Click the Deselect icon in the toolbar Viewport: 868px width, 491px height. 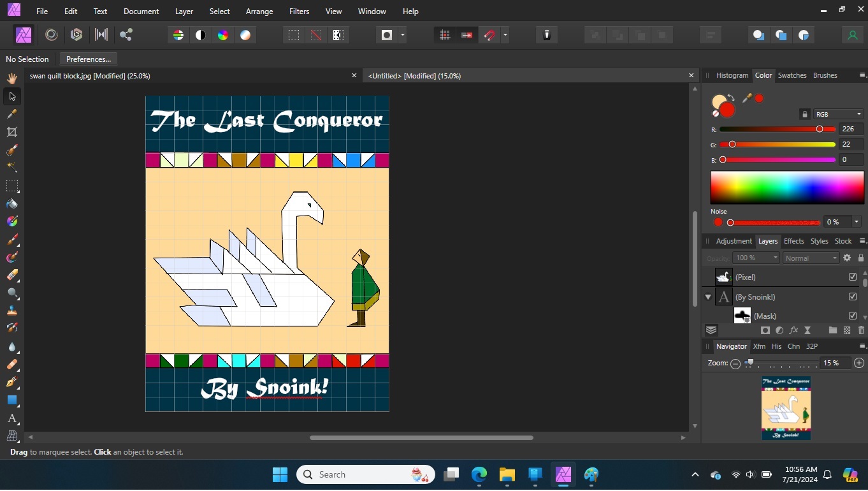tap(316, 35)
